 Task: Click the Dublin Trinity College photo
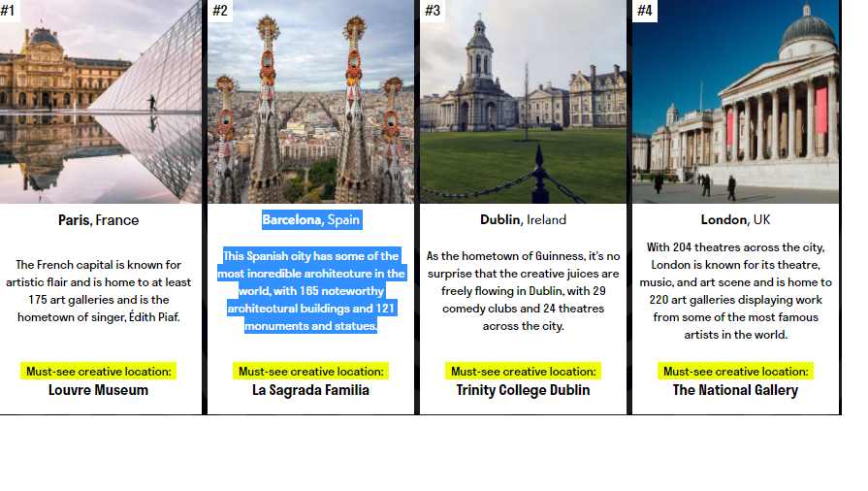pyautogui.click(x=523, y=102)
